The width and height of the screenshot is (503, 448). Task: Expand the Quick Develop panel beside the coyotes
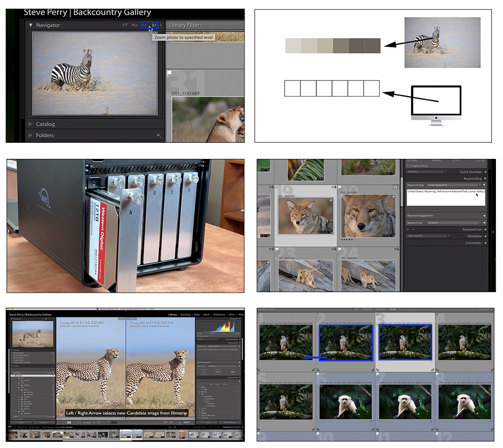485,172
